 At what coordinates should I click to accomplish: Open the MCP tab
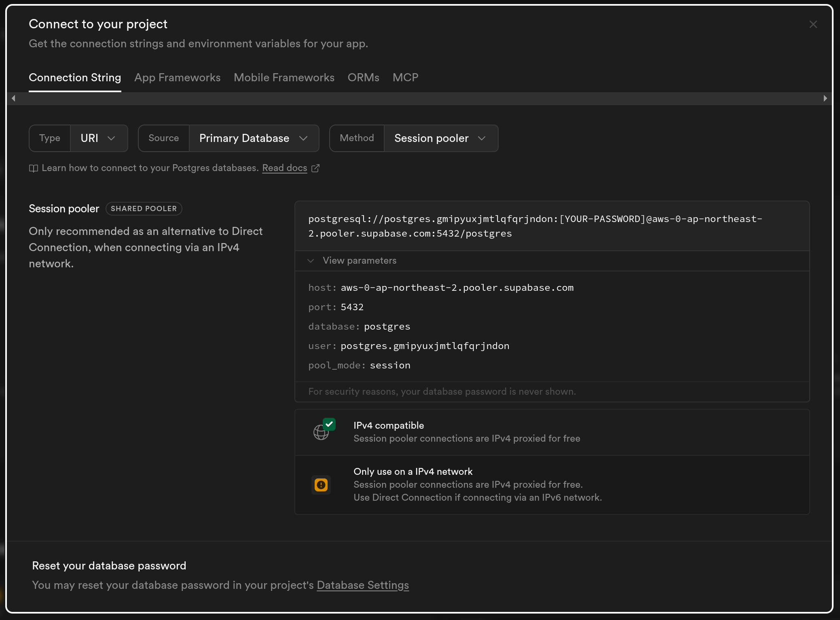point(406,77)
